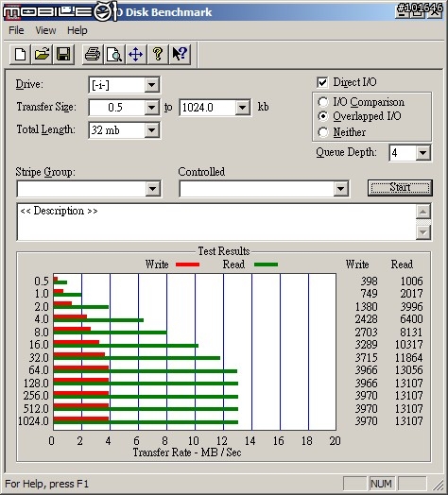Open the minimum Transfer Size dropdown
Viewport: 448px width, 495px height.
coord(151,108)
